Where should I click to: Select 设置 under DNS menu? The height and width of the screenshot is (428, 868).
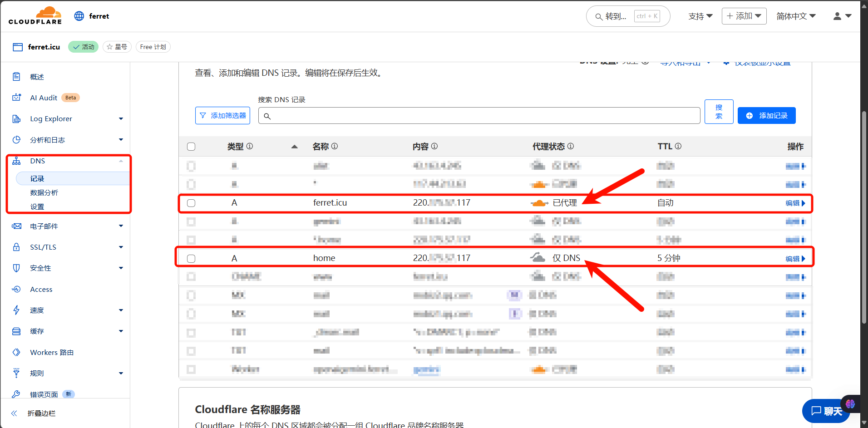(37, 207)
